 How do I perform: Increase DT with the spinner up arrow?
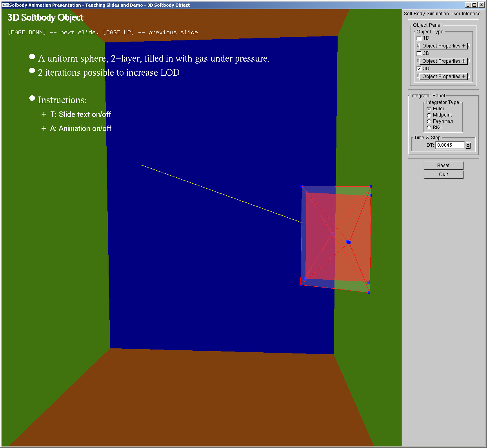468,144
